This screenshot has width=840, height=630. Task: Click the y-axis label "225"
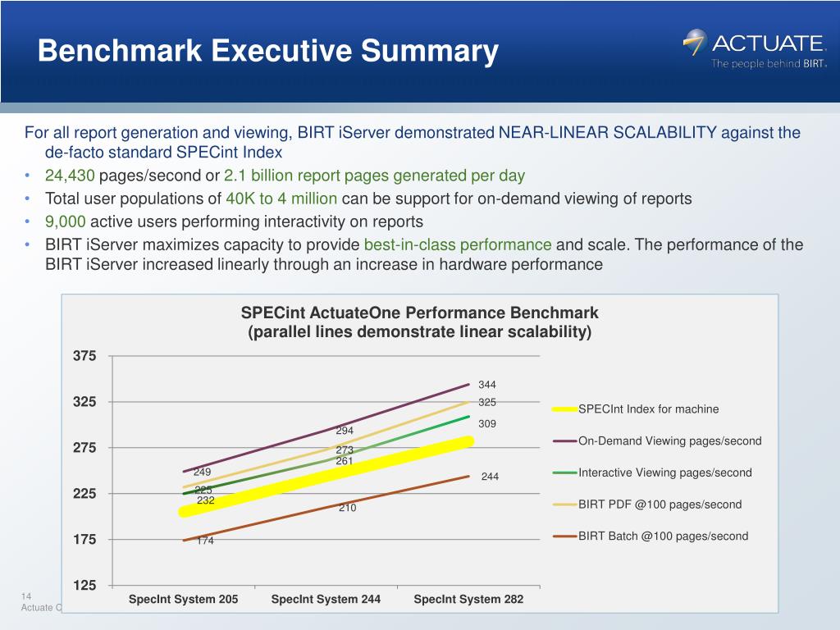84,493
